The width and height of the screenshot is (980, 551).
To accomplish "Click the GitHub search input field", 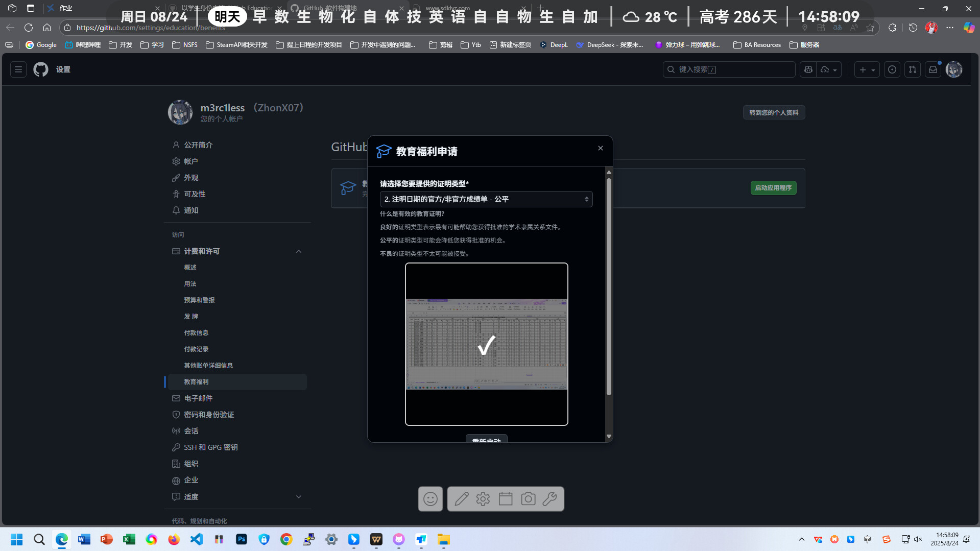I will [x=729, y=69].
